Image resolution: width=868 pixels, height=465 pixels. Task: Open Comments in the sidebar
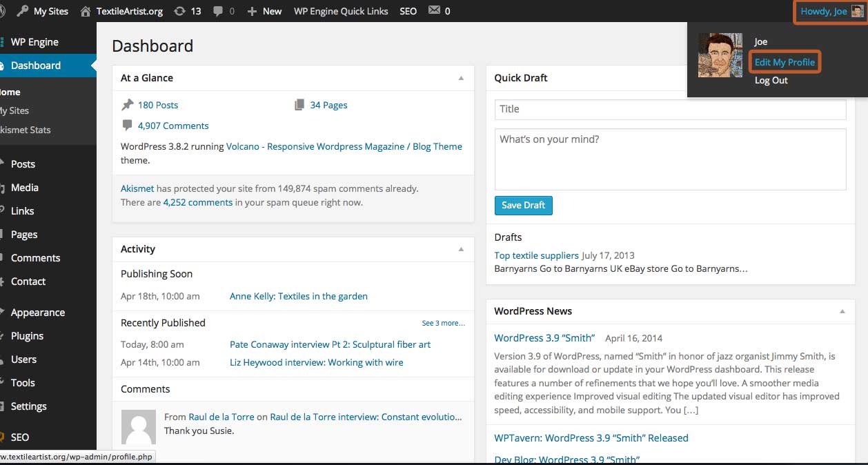tap(36, 258)
